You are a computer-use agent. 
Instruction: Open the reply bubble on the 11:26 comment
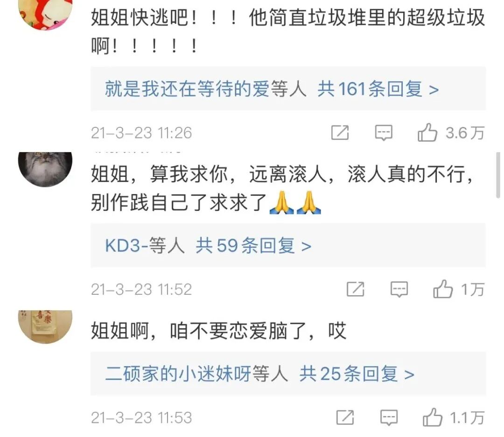point(384,132)
